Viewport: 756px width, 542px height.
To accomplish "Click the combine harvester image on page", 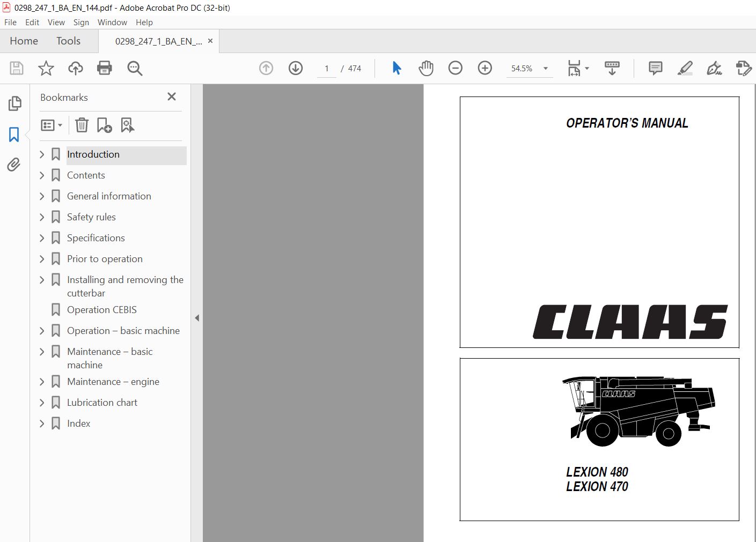I will 638,411.
